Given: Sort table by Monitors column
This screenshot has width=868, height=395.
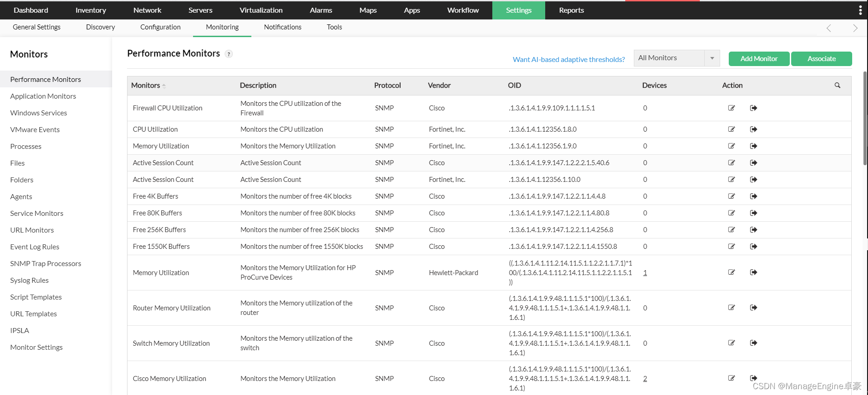Looking at the screenshot, I should [148, 85].
